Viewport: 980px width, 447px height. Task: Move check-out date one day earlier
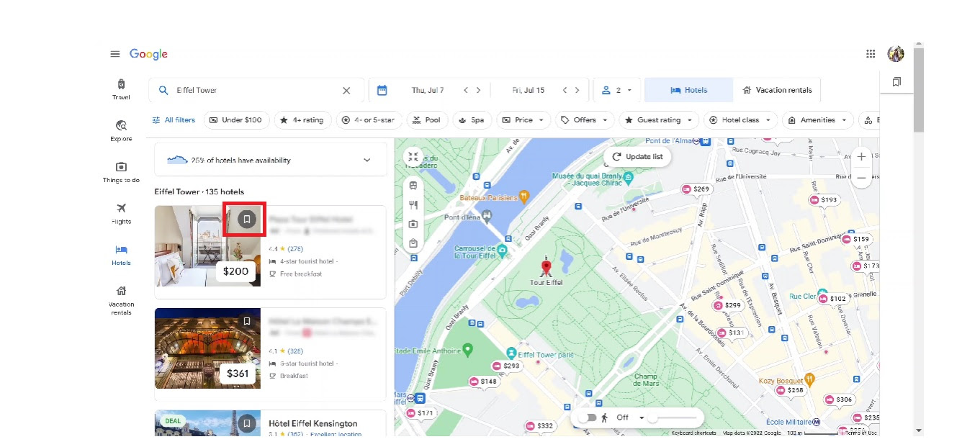click(x=565, y=91)
